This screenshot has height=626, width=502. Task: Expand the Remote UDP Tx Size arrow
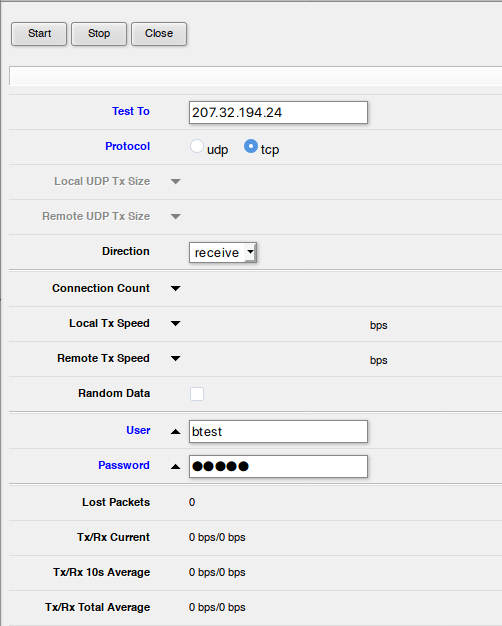click(176, 217)
